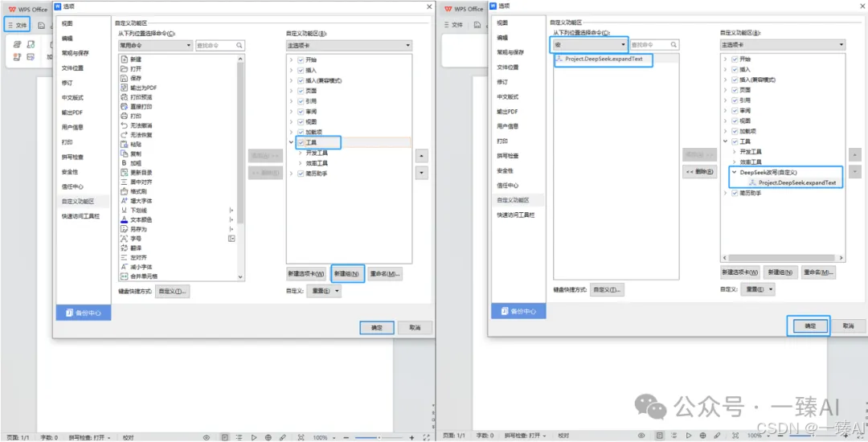Pick the 粘贴 command

pos(135,144)
